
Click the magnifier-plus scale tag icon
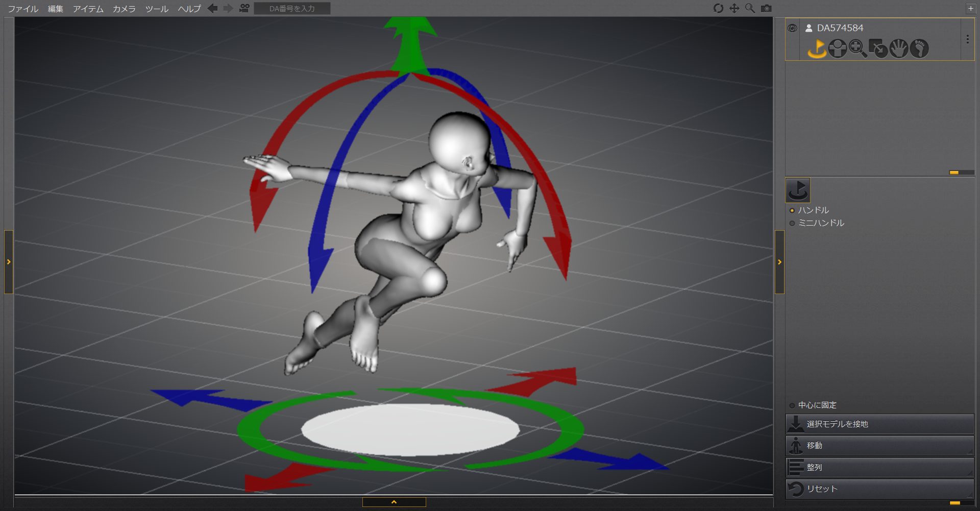tap(857, 48)
